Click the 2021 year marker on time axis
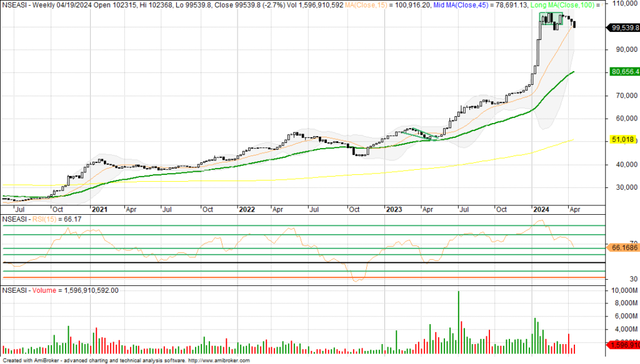The image size is (640, 364). (x=100, y=209)
